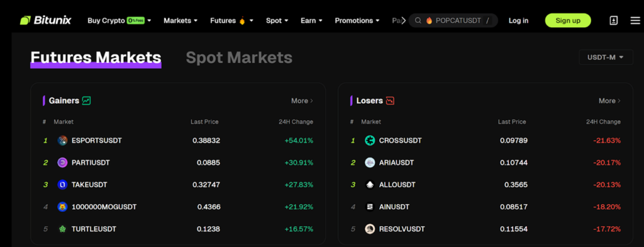Click the 0.38832 last price
The width and height of the screenshot is (644, 247).
pyautogui.click(x=206, y=141)
